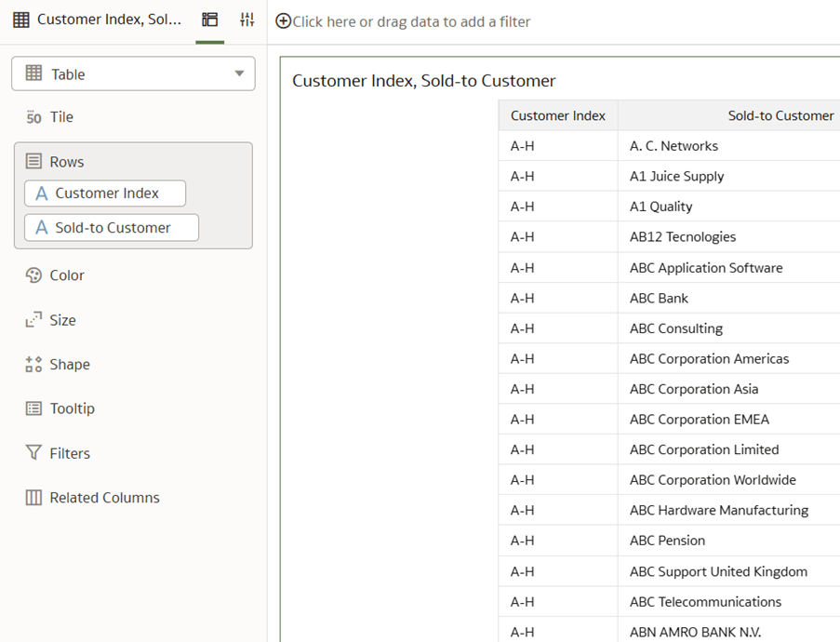Select the Sold-to Customer column header
The image size is (840, 642).
(x=781, y=115)
